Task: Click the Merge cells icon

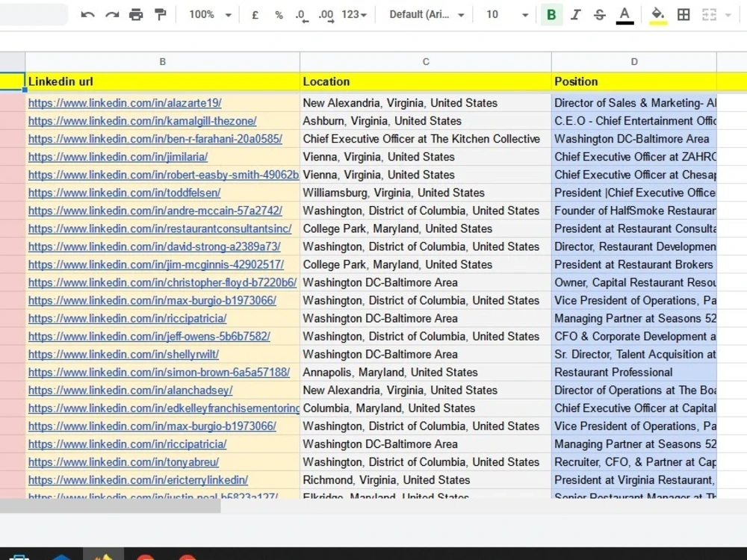Action: point(709,15)
